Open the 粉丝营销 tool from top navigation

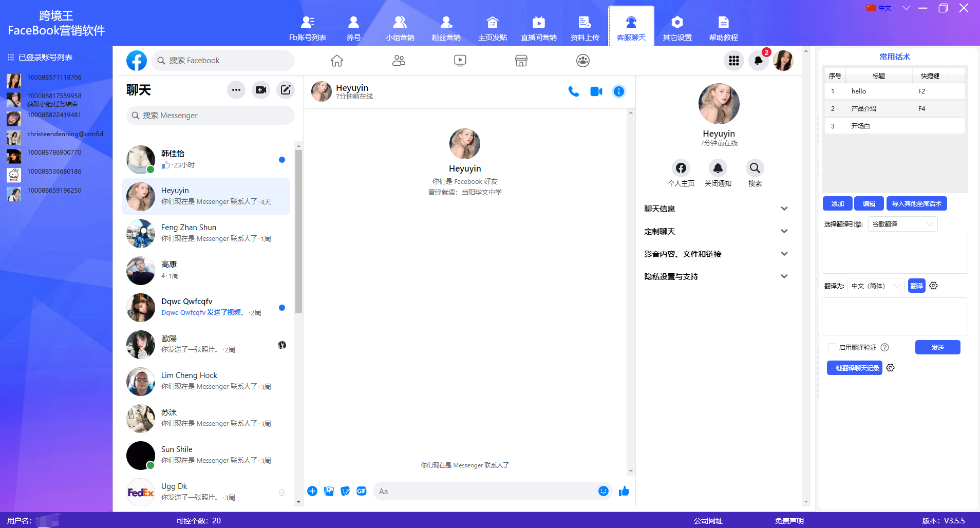(446, 27)
